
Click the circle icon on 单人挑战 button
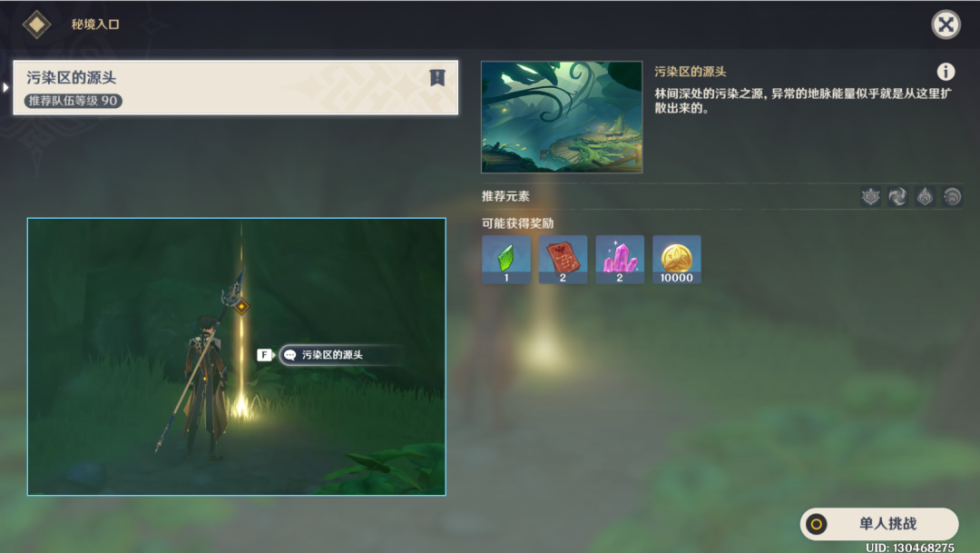tap(817, 524)
